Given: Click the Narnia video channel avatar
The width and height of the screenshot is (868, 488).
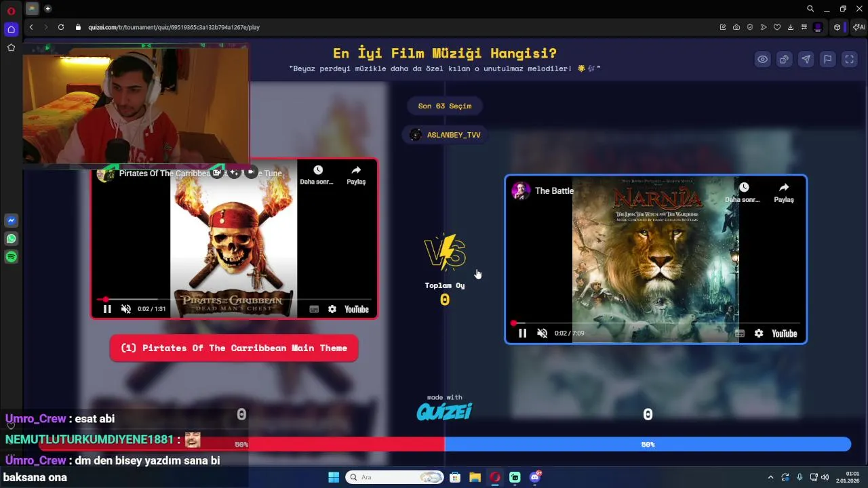Looking at the screenshot, I should 521,190.
